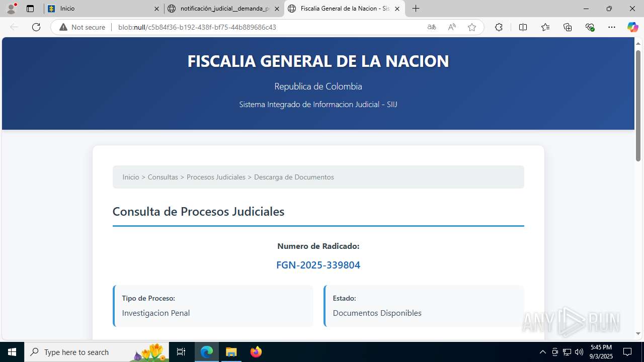Viewport: 644px width, 362px height.
Task: Click the Investigacion Penal process type text
Action: 156,313
